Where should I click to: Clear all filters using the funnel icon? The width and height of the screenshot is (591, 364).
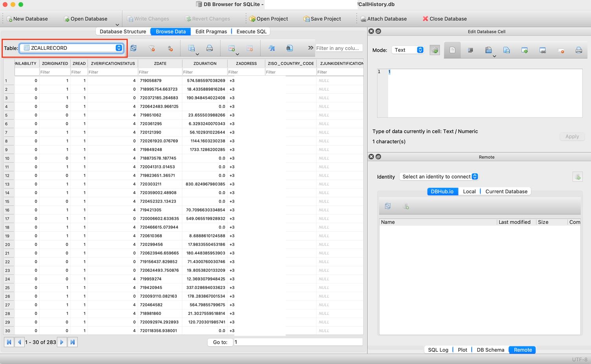tap(152, 48)
